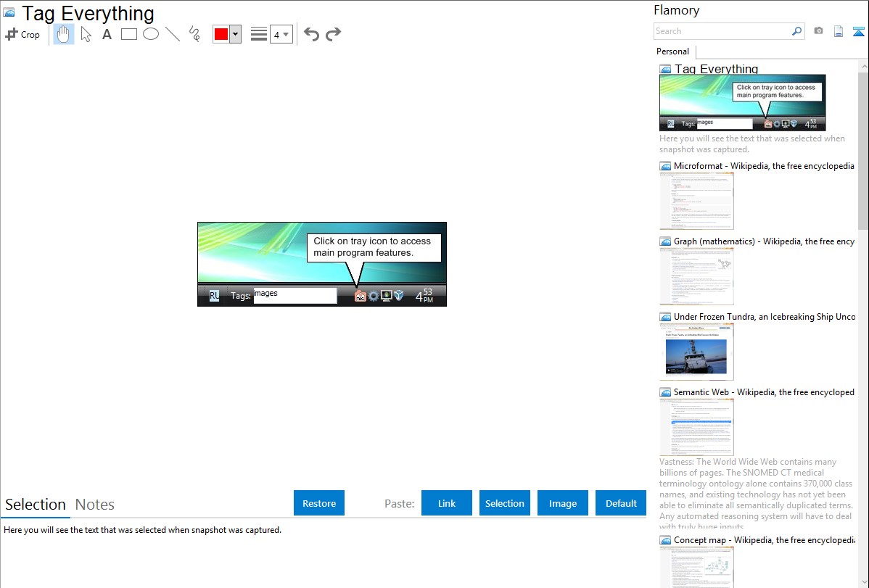This screenshot has width=869, height=588.
Task: Click the Tag Everything window icon in title
Action: click(9, 13)
